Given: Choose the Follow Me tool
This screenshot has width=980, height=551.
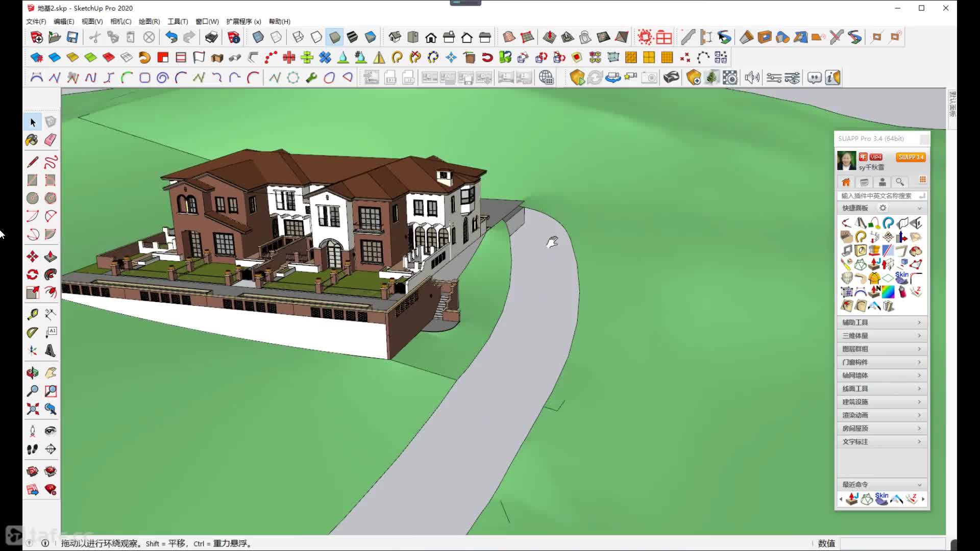Looking at the screenshot, I should pyautogui.click(x=50, y=274).
